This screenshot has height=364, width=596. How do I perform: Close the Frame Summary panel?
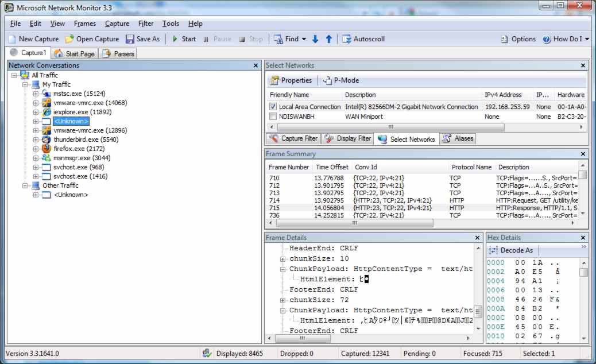point(583,154)
